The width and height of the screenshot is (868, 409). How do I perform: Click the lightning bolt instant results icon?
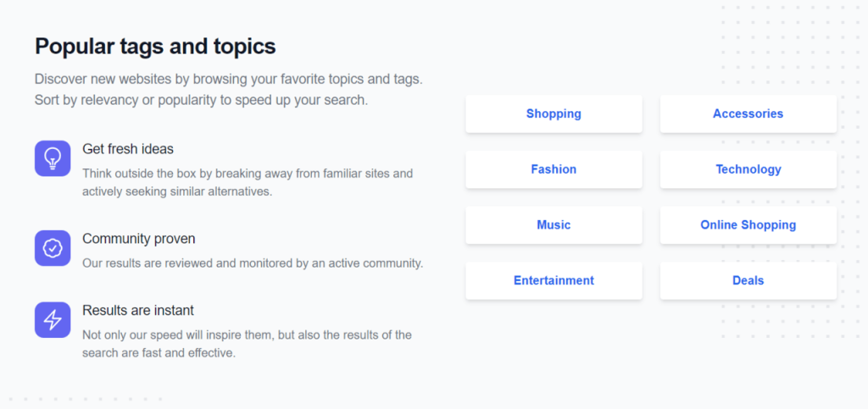(53, 319)
